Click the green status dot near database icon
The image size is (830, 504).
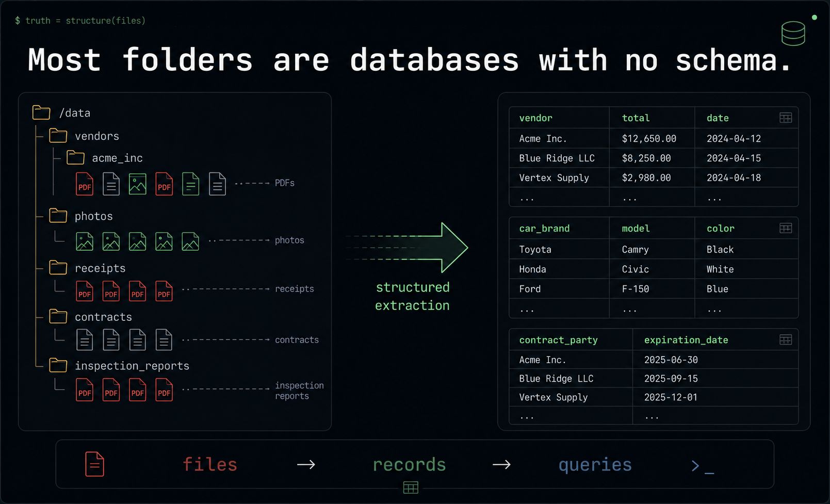815,18
